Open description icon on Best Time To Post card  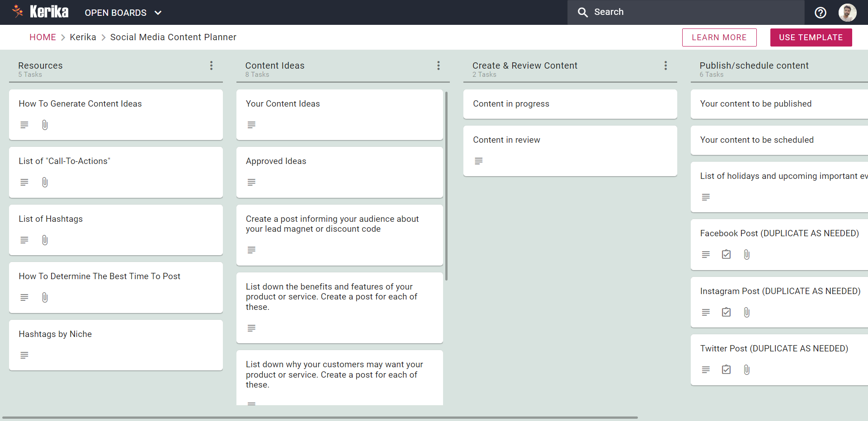pyautogui.click(x=24, y=297)
